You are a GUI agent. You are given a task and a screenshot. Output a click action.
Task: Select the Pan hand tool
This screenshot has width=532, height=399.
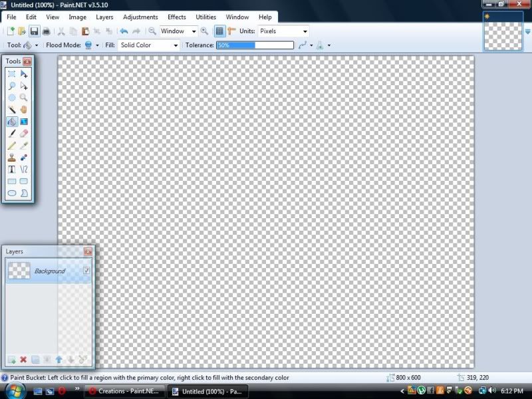pyautogui.click(x=24, y=110)
